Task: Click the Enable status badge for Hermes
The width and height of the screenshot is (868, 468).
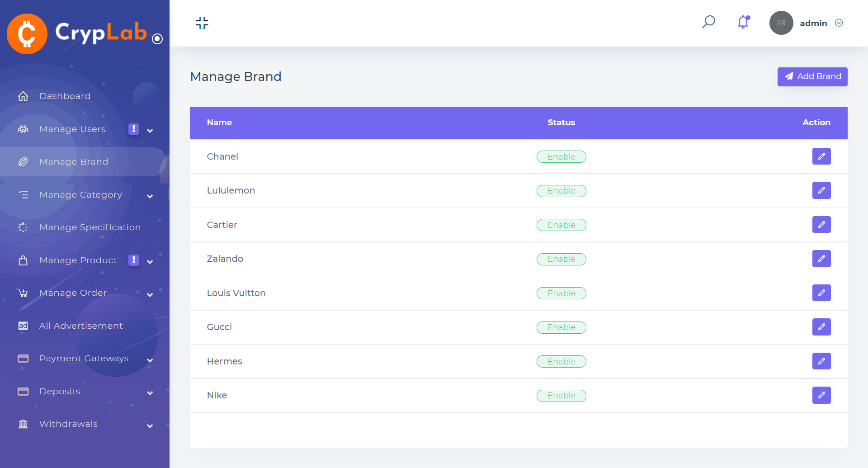Action: tap(561, 362)
